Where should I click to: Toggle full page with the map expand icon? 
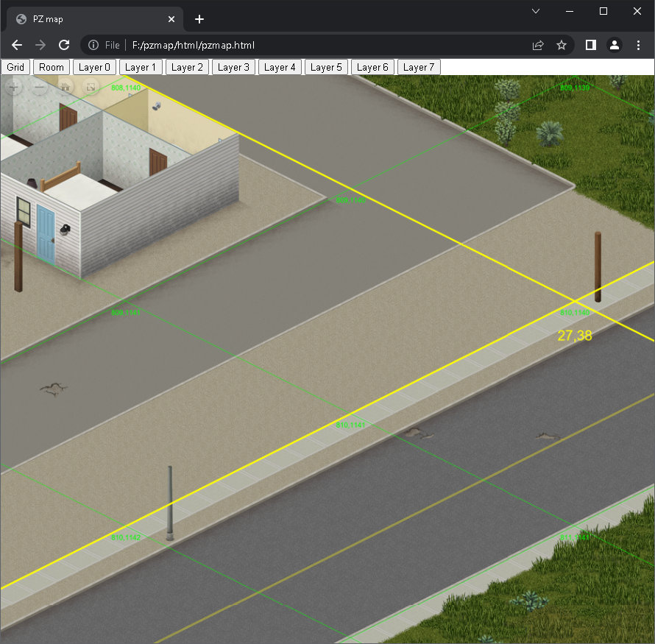coord(91,88)
